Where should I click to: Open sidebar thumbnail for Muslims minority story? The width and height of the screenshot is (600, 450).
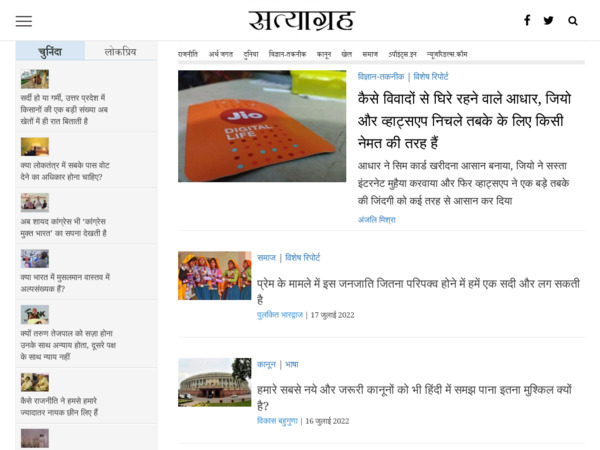[35, 259]
